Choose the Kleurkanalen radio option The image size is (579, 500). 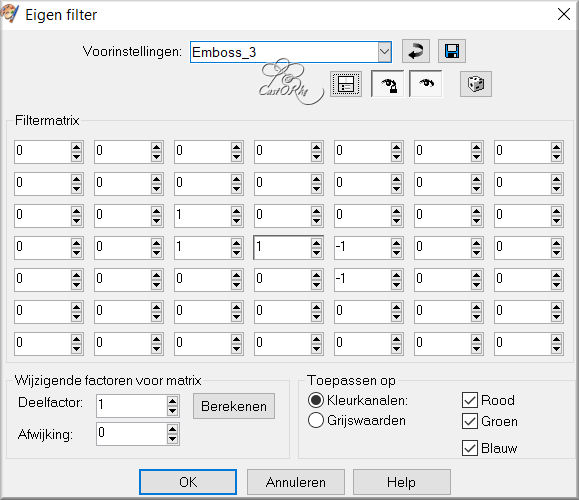pyautogui.click(x=316, y=400)
